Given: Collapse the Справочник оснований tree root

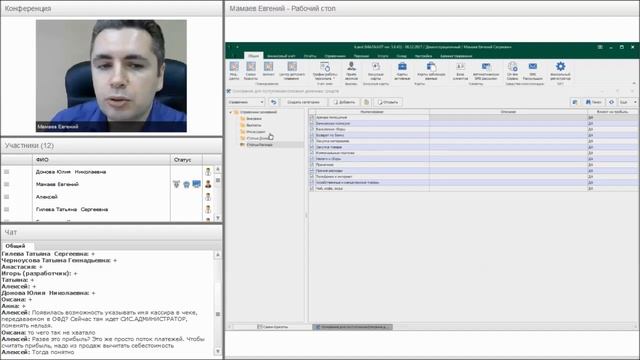Looking at the screenshot, I should pyautogui.click(x=231, y=112).
